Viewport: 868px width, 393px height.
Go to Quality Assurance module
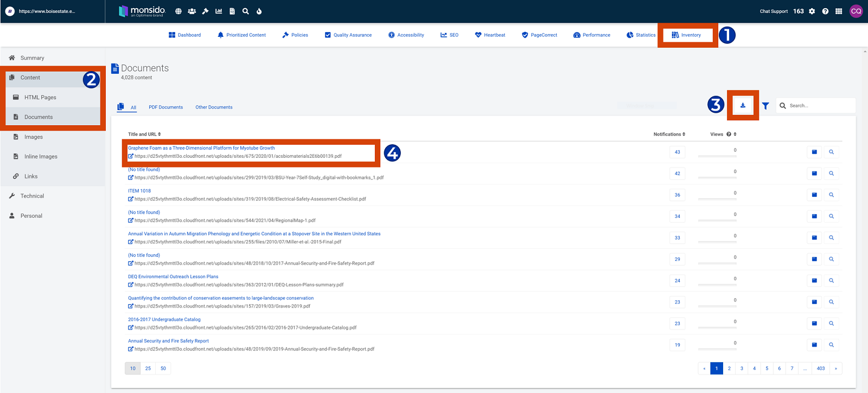click(x=348, y=35)
